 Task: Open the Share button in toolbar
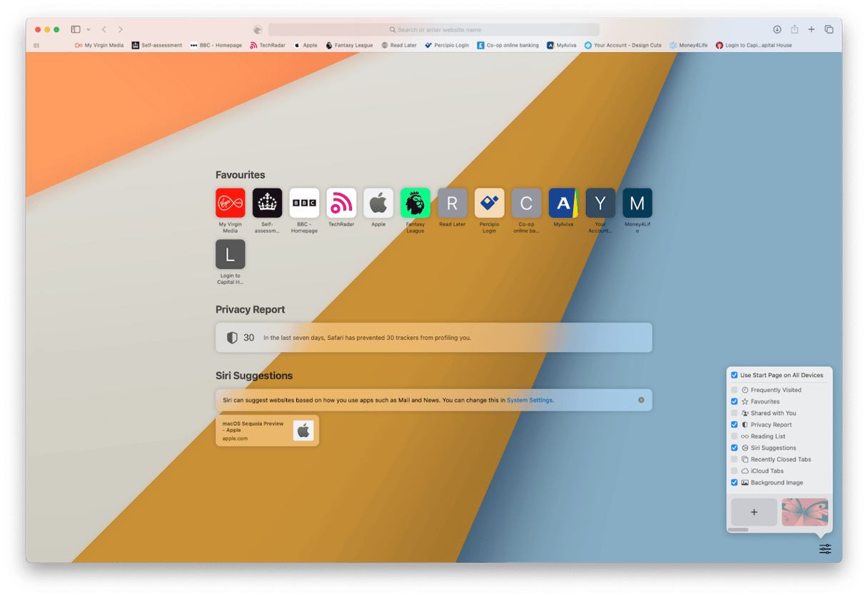(x=794, y=29)
